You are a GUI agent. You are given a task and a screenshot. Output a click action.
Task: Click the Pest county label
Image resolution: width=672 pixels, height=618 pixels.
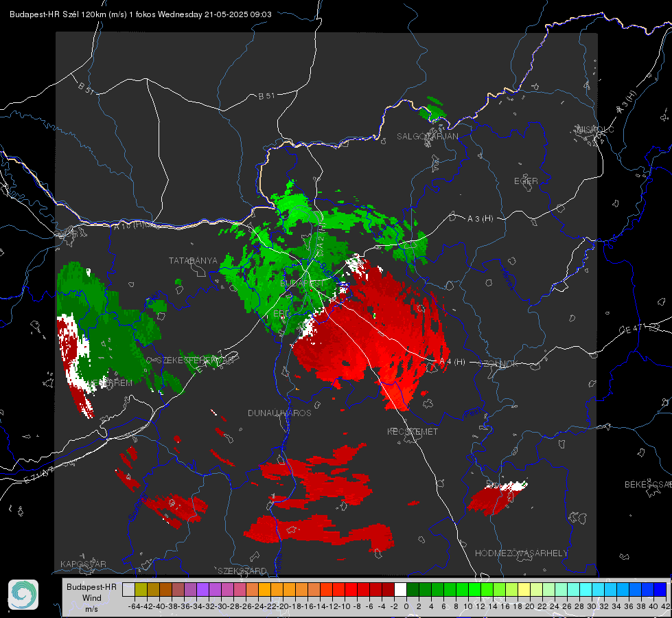[x=473, y=413]
